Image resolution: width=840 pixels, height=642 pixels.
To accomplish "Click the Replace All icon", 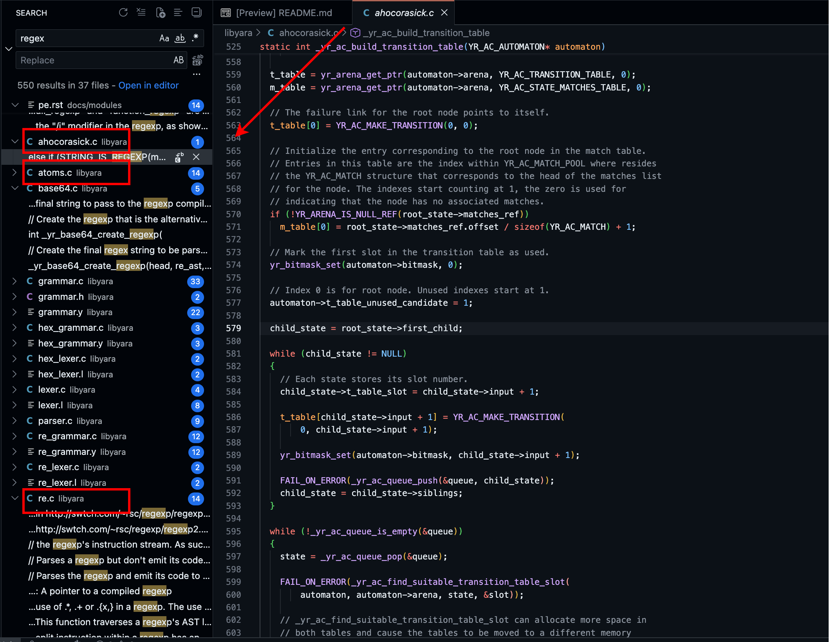I will [197, 60].
